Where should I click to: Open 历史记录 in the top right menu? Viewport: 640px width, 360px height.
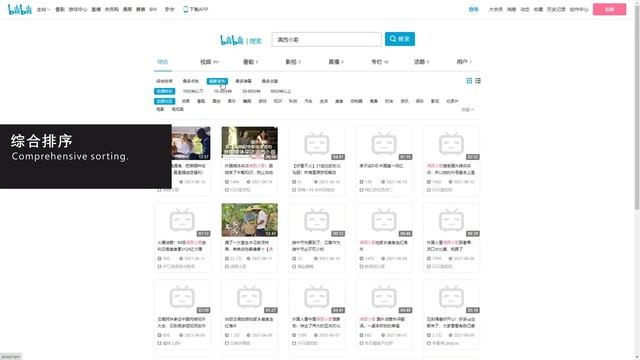556,9
